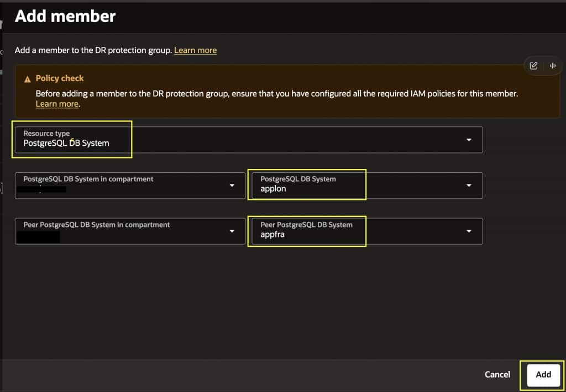Open the PostgreSQL DB System applon dropdown

(367, 186)
